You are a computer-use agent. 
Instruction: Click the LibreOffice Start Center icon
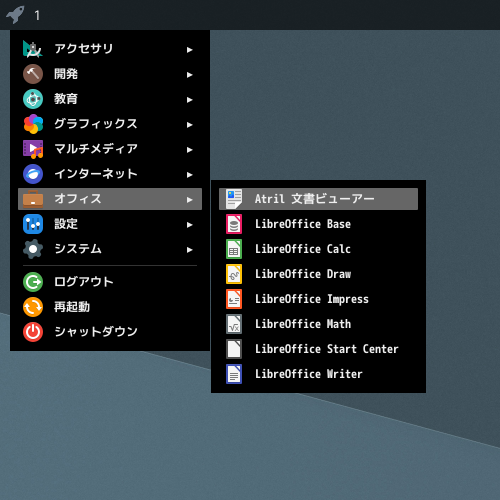(x=234, y=349)
